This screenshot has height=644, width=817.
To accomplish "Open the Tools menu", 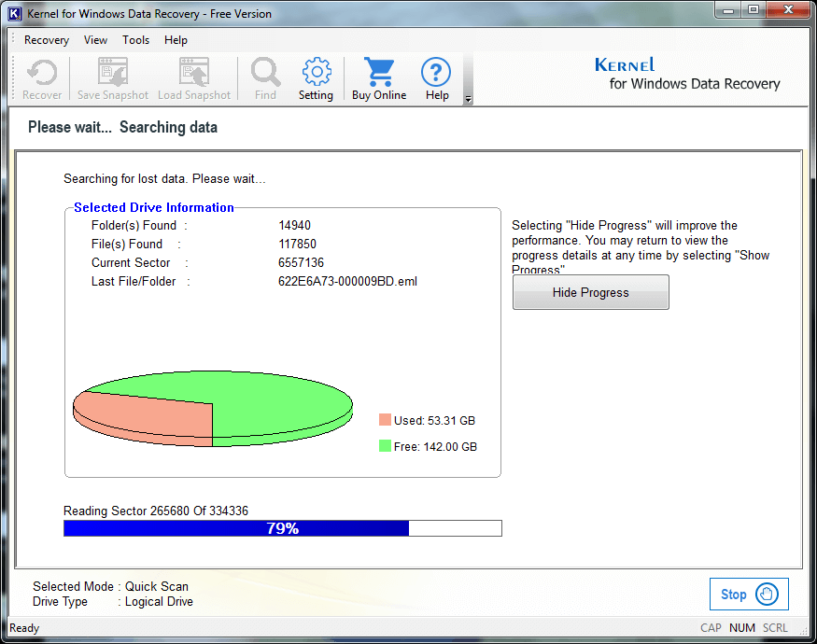I will [135, 40].
